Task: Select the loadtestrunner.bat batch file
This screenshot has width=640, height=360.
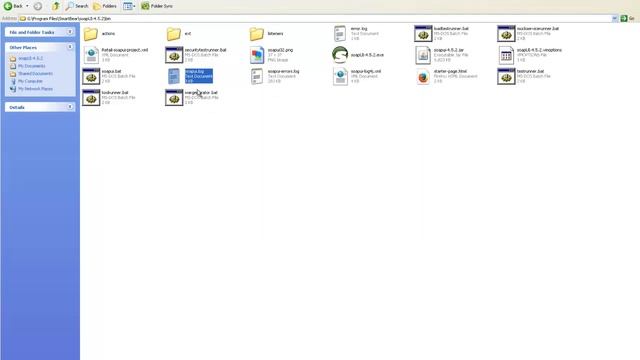Action: 441,33
